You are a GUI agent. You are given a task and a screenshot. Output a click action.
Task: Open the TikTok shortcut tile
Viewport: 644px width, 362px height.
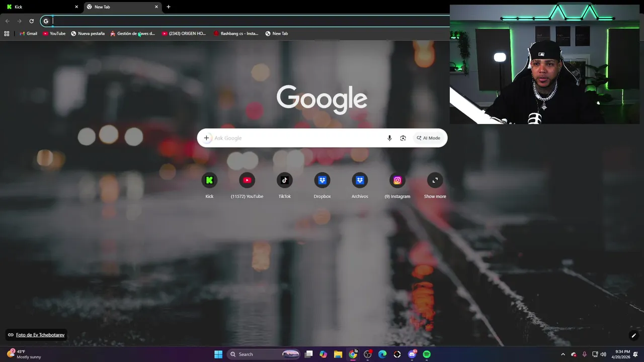[x=285, y=186]
